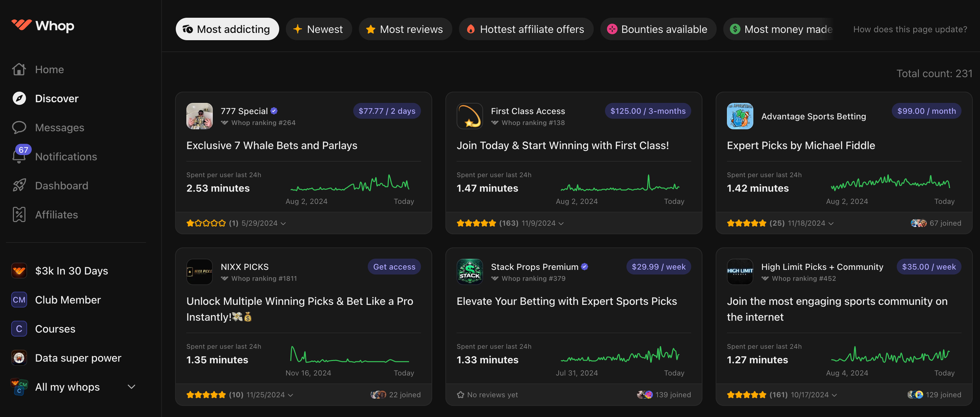Click the Affiliates percent tag icon

point(19,214)
